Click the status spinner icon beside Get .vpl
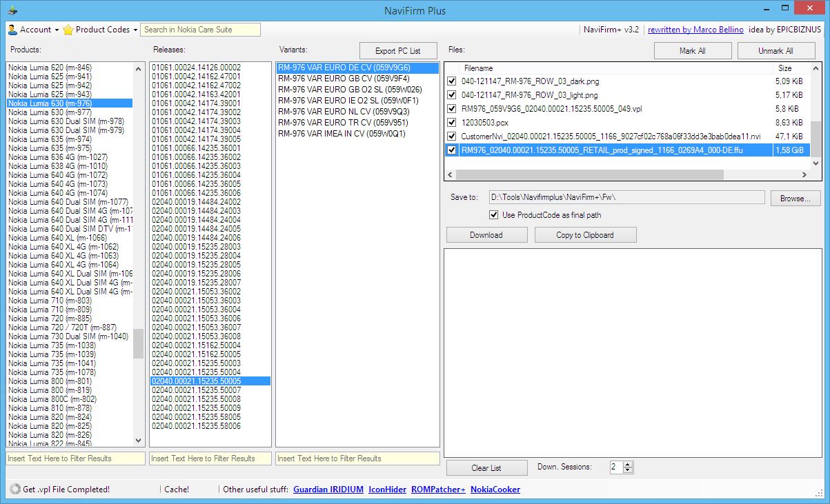Screen dimensions: 830x504 tap(15, 490)
